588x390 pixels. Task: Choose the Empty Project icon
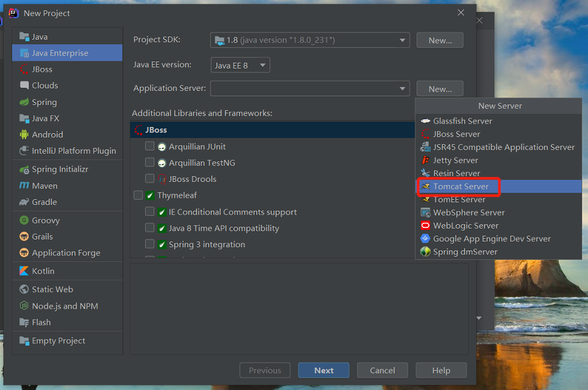(x=24, y=341)
